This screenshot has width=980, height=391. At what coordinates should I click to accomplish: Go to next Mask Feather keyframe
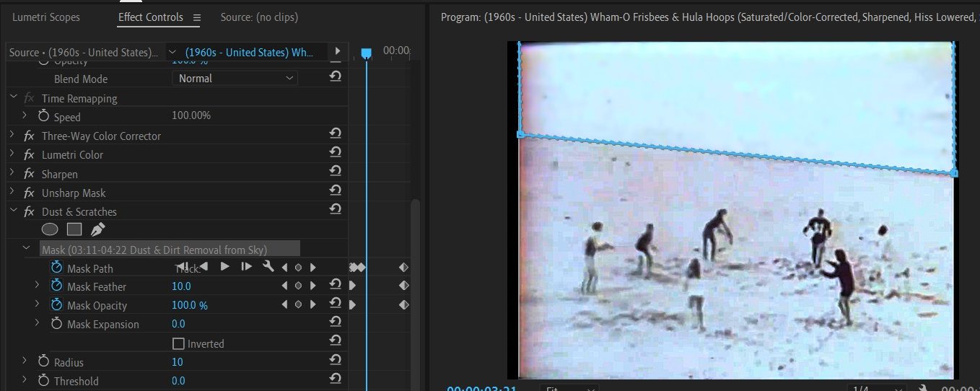[312, 286]
